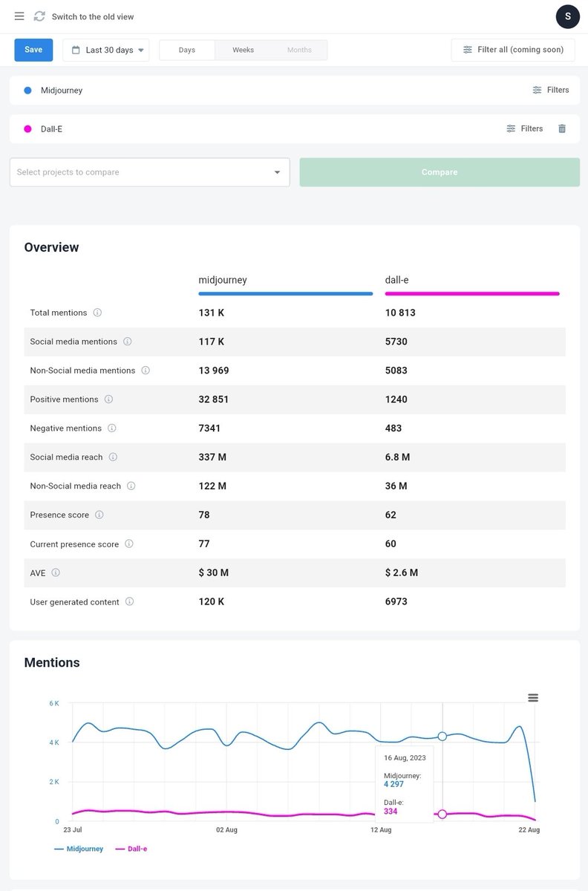The height and width of the screenshot is (891, 588).
Task: Expand the Select projects to compare dropdown arrow
Action: point(278,172)
